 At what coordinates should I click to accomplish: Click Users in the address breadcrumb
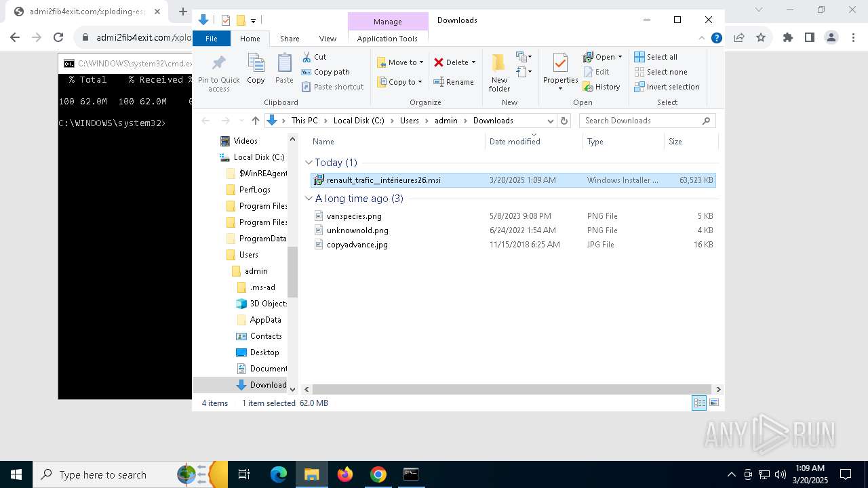(x=410, y=121)
